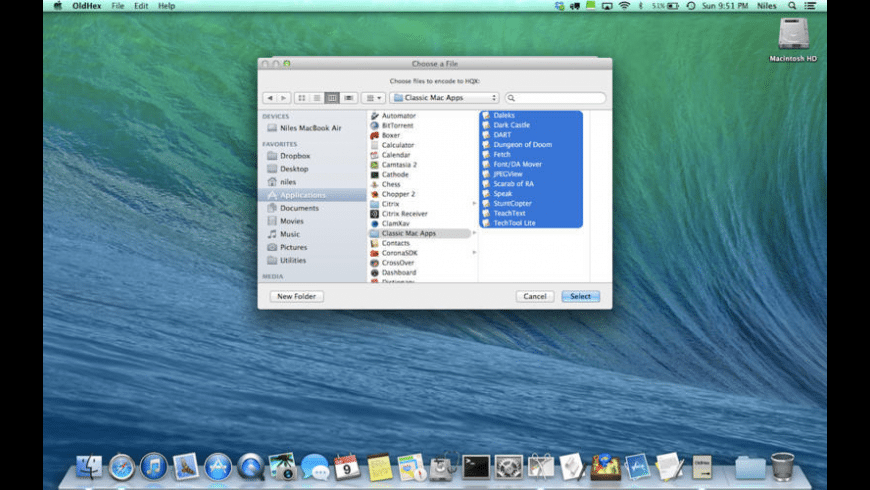The height and width of the screenshot is (490, 870).
Task: Open Terminal from the Dock
Action: pos(477,467)
